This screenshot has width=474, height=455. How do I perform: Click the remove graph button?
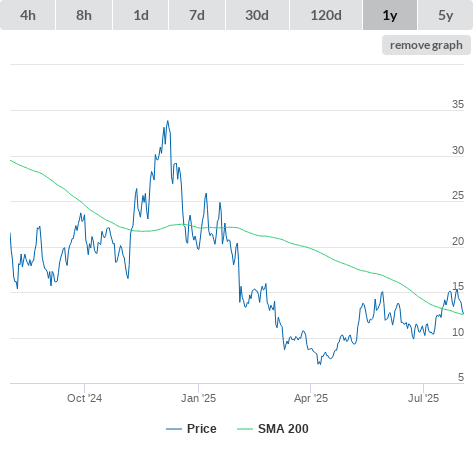pos(426,45)
